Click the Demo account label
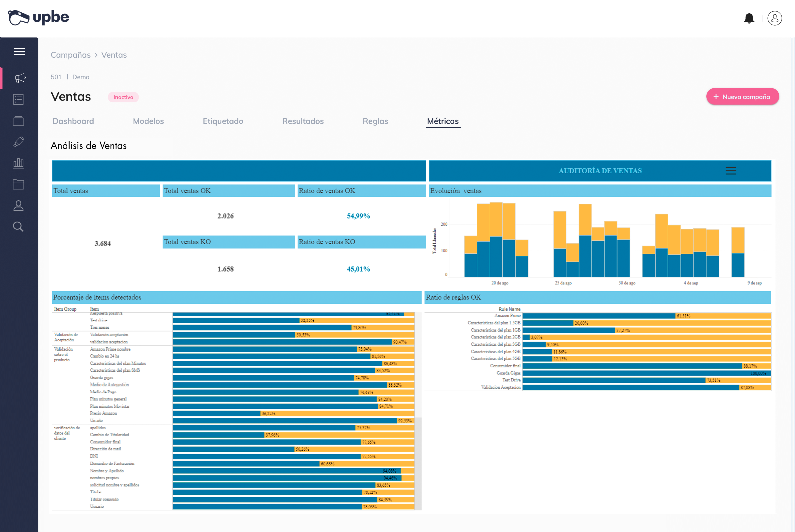Viewport: 795px width, 532px height. (81, 77)
